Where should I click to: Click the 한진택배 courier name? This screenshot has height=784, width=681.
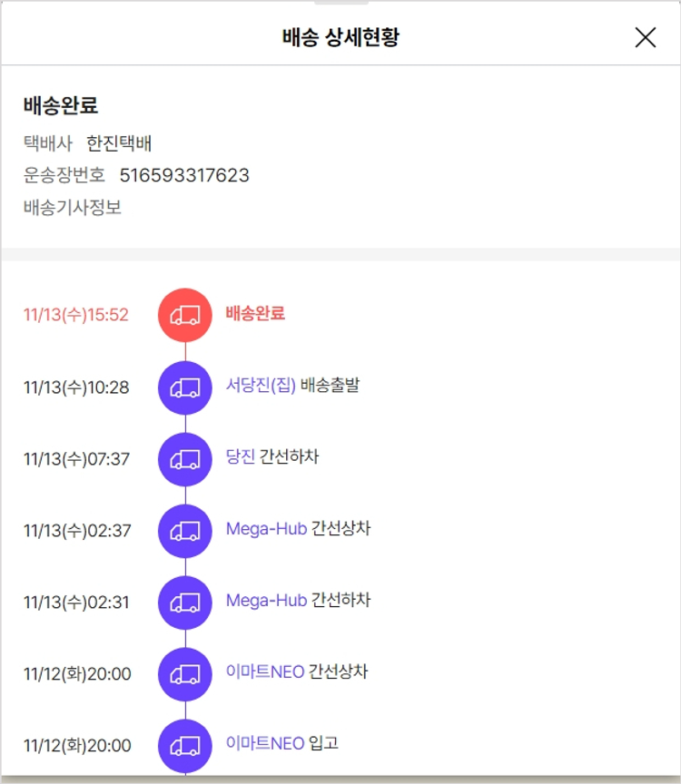pyautogui.click(x=119, y=143)
